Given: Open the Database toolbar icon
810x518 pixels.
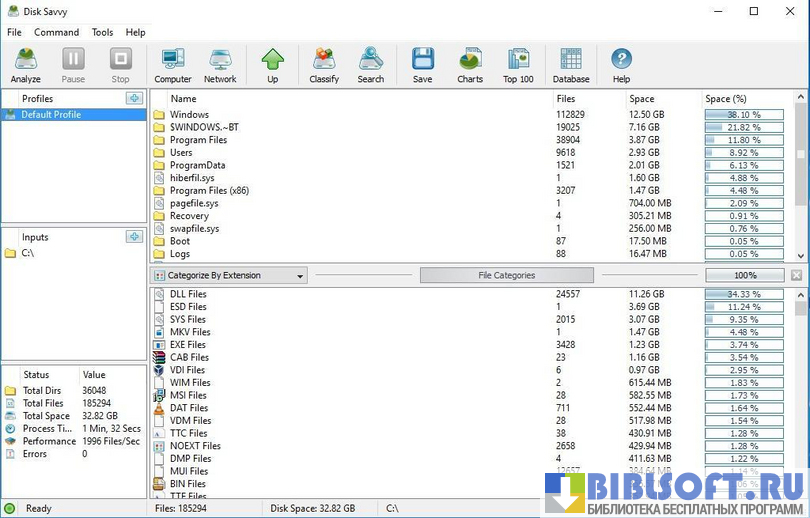Looking at the screenshot, I should click(571, 65).
